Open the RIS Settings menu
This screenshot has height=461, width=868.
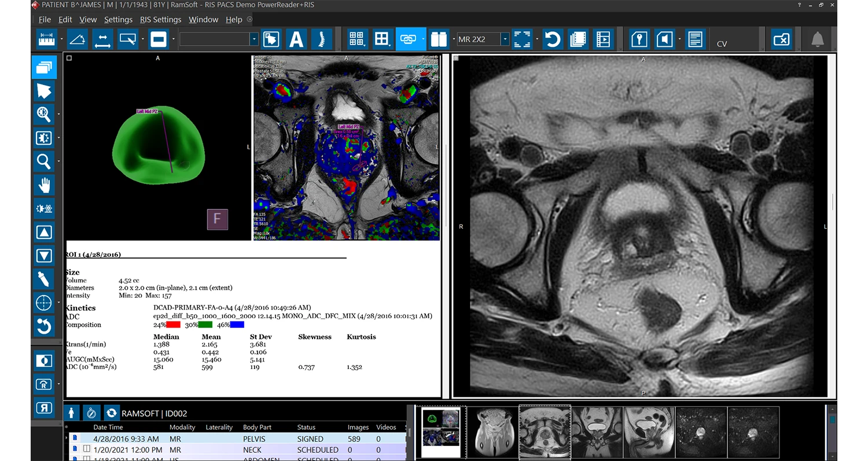click(160, 20)
